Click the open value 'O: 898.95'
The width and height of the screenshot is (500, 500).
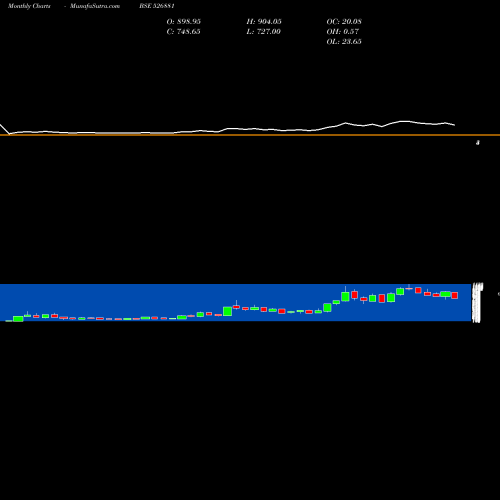tap(184, 21)
